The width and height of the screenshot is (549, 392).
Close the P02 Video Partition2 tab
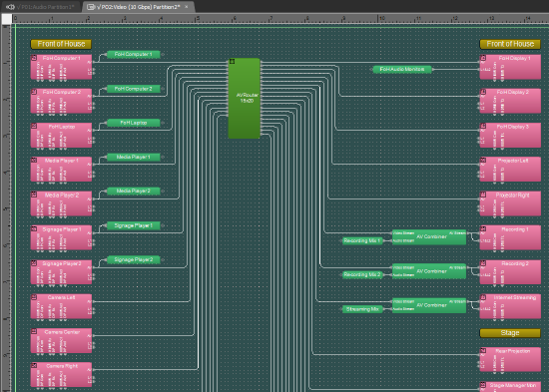click(187, 7)
